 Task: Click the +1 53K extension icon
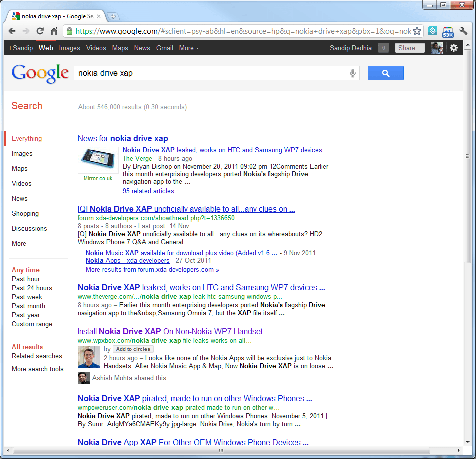click(448, 32)
